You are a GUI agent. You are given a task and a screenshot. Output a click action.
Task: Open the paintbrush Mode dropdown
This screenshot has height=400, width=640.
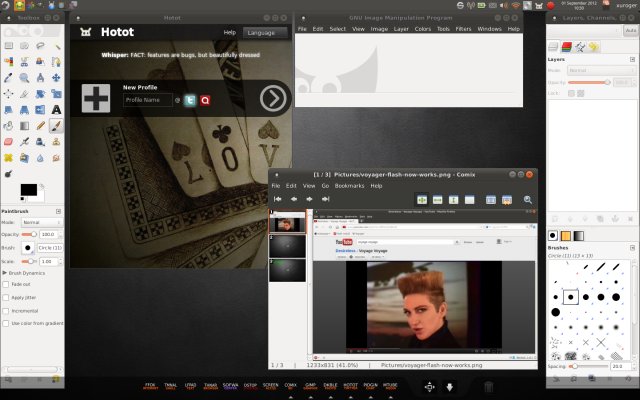[42, 222]
